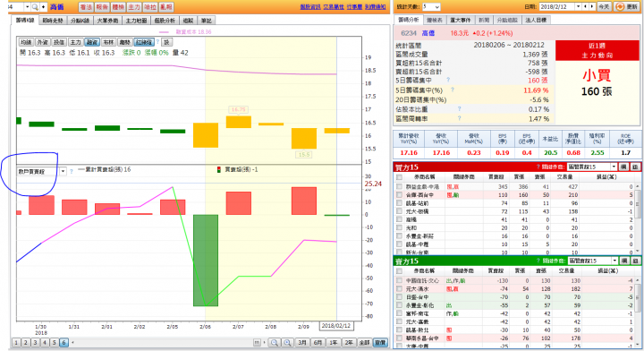Click the help question mark beside 紅綠燈
Screen dimensions: 644x351
click(157, 42)
